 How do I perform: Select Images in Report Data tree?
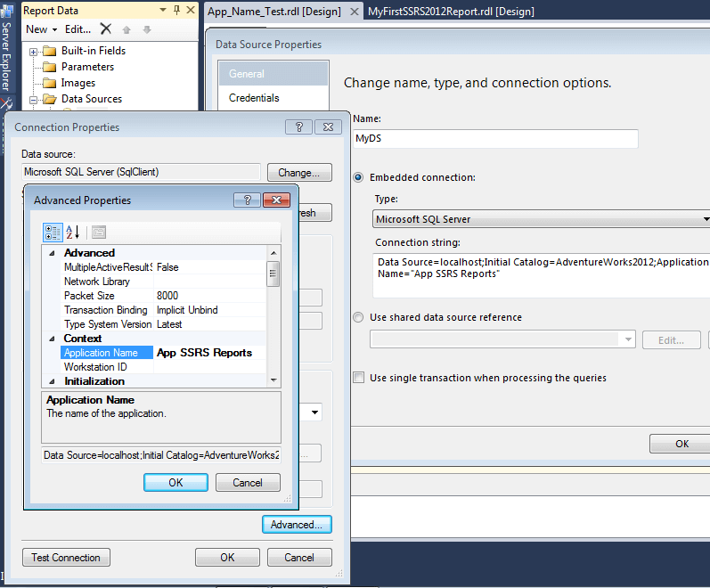point(78,83)
